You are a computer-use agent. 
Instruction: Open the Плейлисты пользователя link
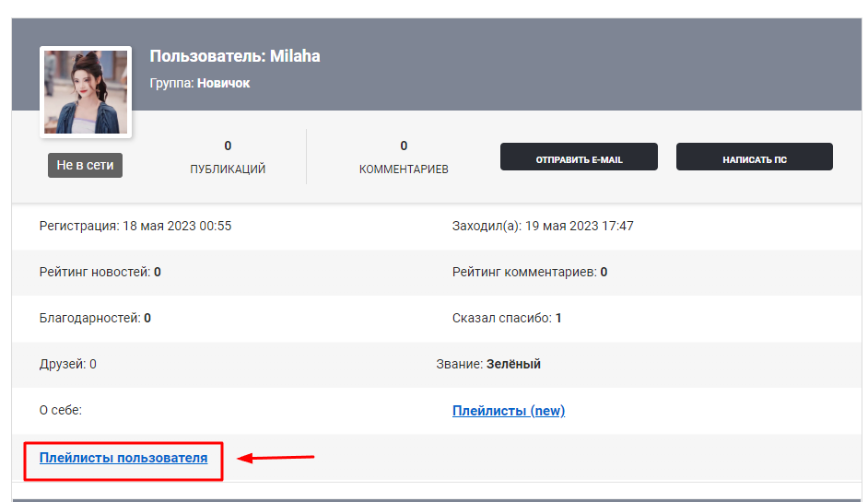click(123, 458)
